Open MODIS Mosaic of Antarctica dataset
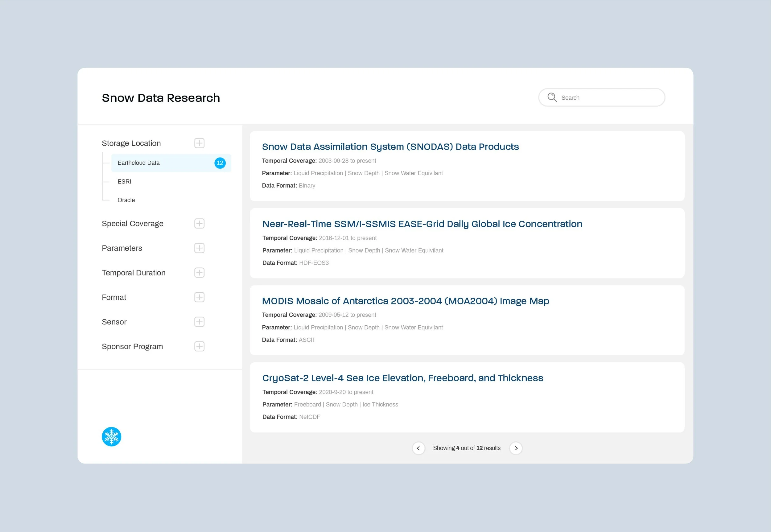The image size is (771, 532). tap(405, 301)
